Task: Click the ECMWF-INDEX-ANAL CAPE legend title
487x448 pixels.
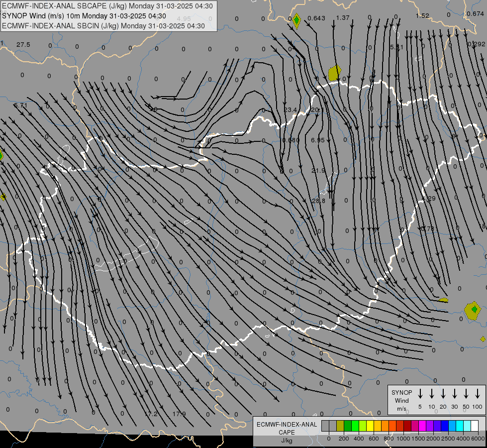Action: coord(287,428)
